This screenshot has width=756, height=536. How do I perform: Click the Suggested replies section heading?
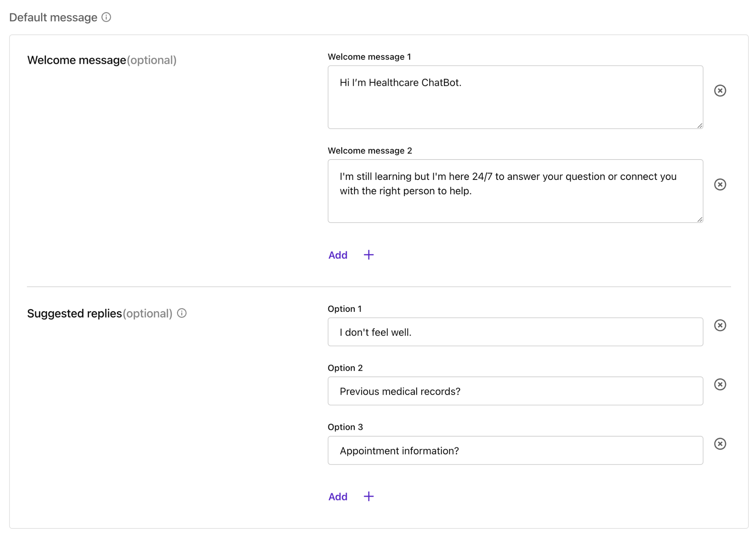click(x=74, y=313)
